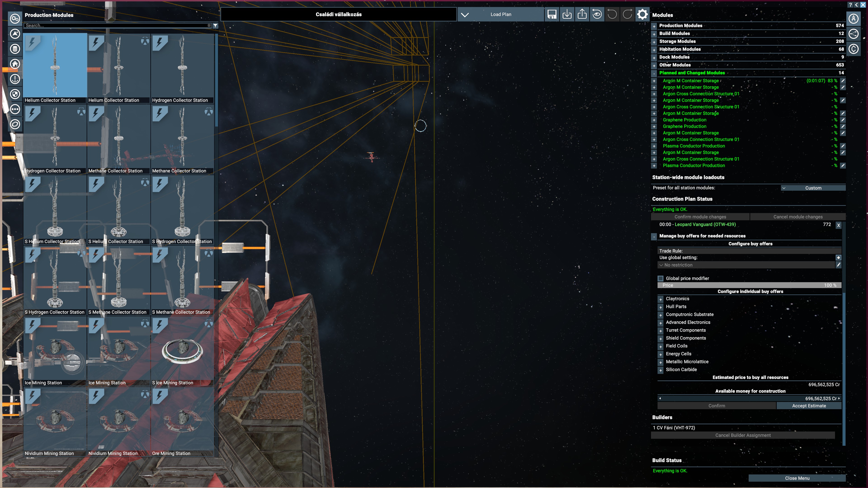This screenshot has width=868, height=488.
Task: Select the circled C icon on the right sidebar
Action: tap(854, 49)
